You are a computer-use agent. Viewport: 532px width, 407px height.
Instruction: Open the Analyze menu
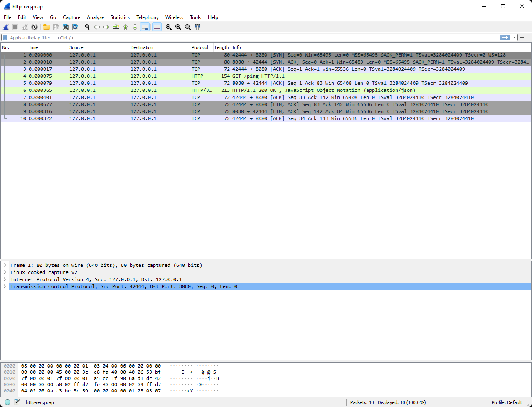tap(95, 17)
